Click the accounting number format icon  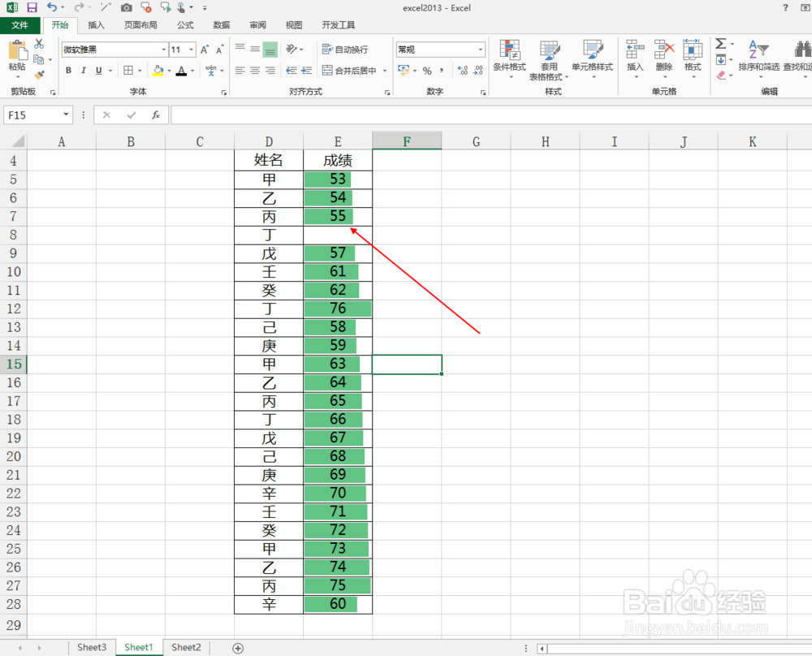point(404,71)
